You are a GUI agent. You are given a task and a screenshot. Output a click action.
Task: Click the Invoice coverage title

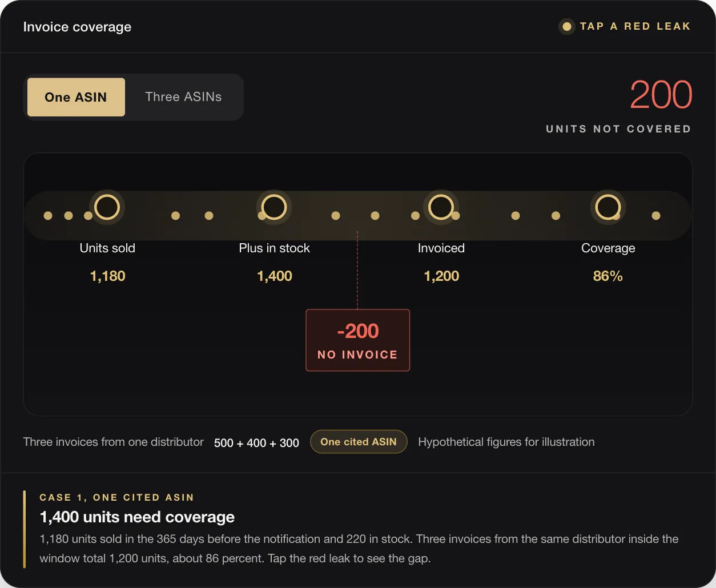tap(77, 27)
